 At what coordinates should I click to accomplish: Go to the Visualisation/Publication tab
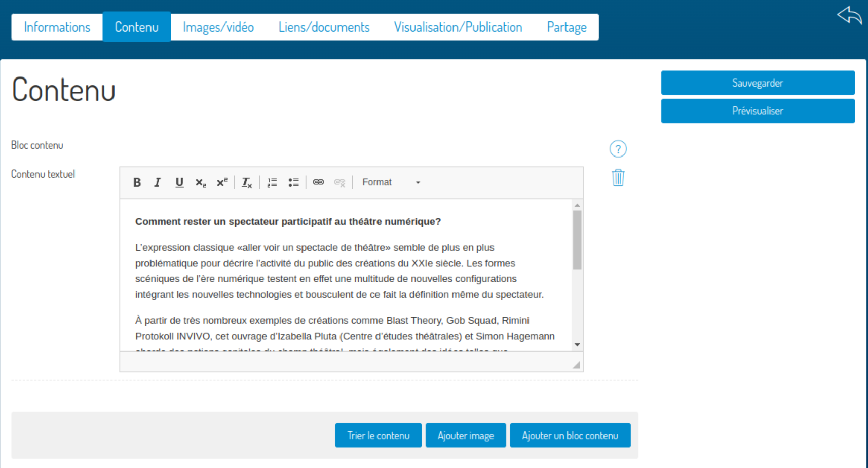click(458, 27)
